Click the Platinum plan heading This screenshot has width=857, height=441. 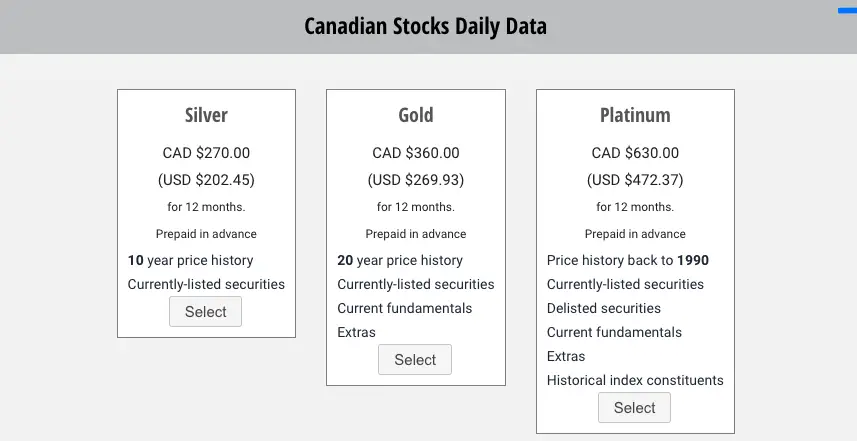tap(635, 115)
